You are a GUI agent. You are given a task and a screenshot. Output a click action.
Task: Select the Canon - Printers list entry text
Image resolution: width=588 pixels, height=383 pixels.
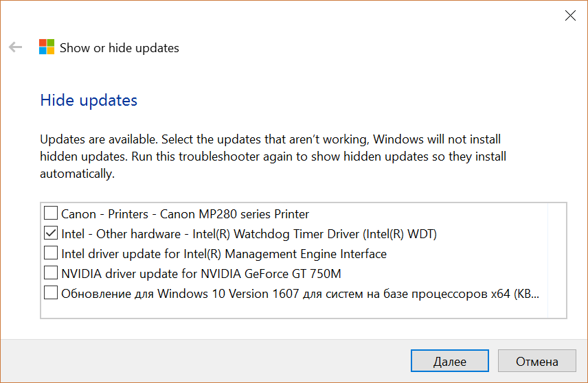tap(185, 214)
